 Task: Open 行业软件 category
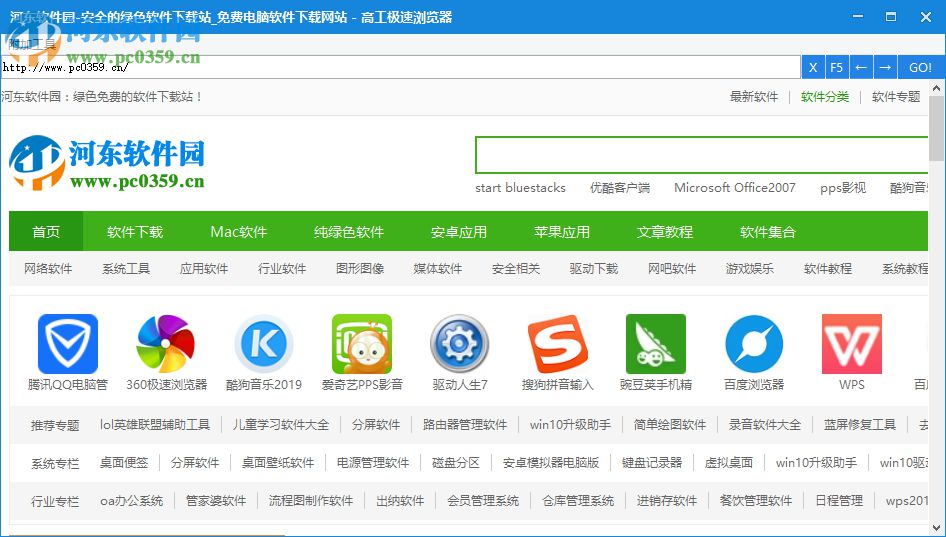[282, 268]
